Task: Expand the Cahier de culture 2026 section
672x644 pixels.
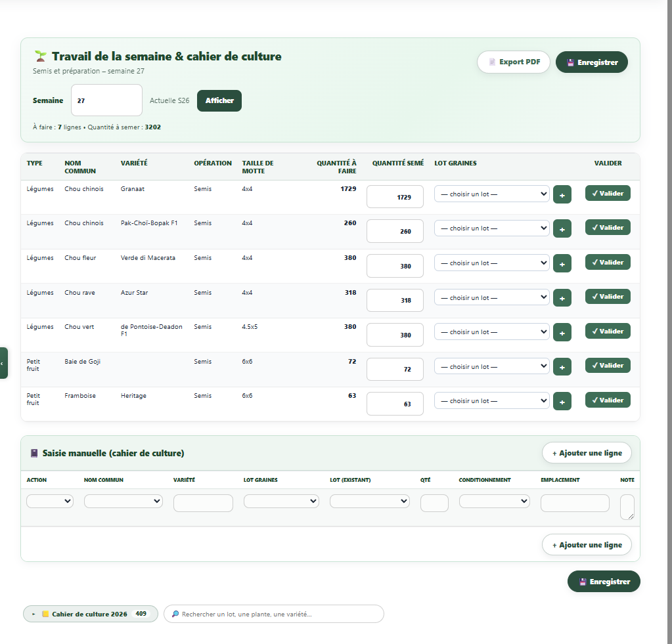Action: point(91,614)
